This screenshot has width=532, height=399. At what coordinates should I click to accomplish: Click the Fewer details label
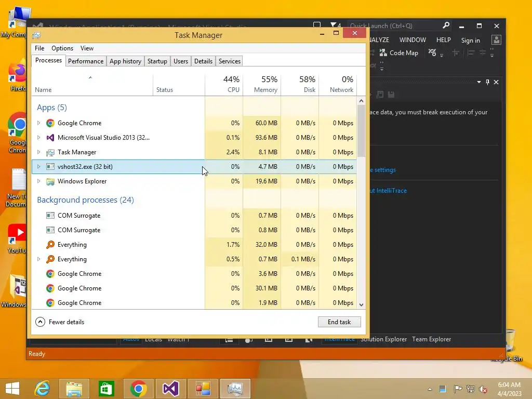pos(66,322)
